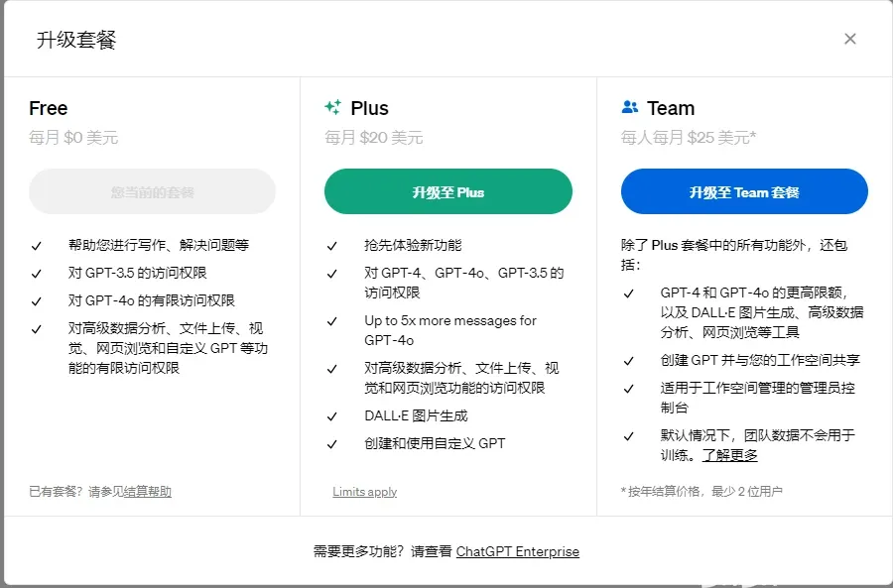Click the sparkle icon beside Plus
893x588 pixels.
point(333,107)
